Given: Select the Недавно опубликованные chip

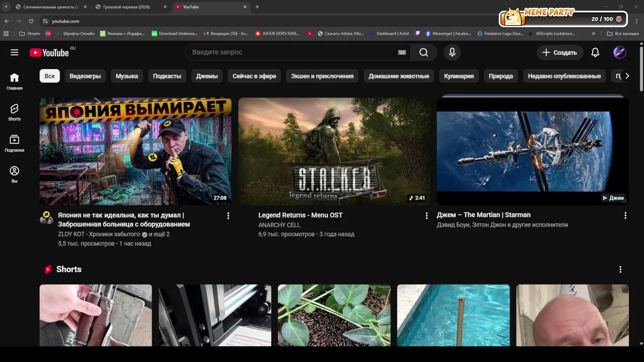Looking at the screenshot, I should [565, 76].
